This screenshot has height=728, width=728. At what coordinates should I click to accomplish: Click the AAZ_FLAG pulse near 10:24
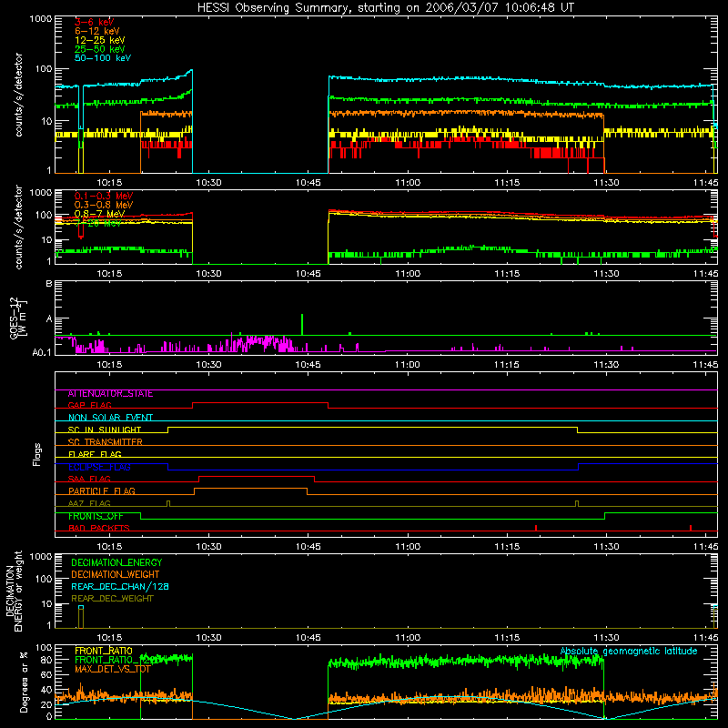168,504
